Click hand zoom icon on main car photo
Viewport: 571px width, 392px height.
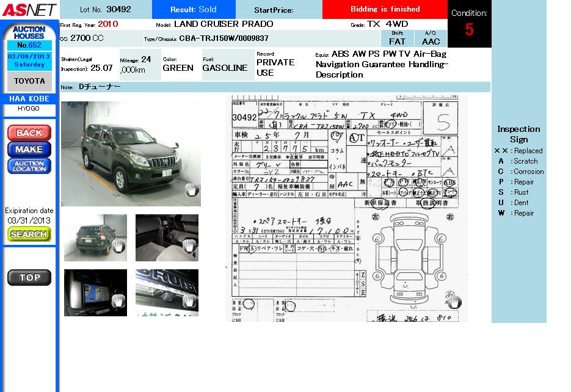tap(192, 189)
